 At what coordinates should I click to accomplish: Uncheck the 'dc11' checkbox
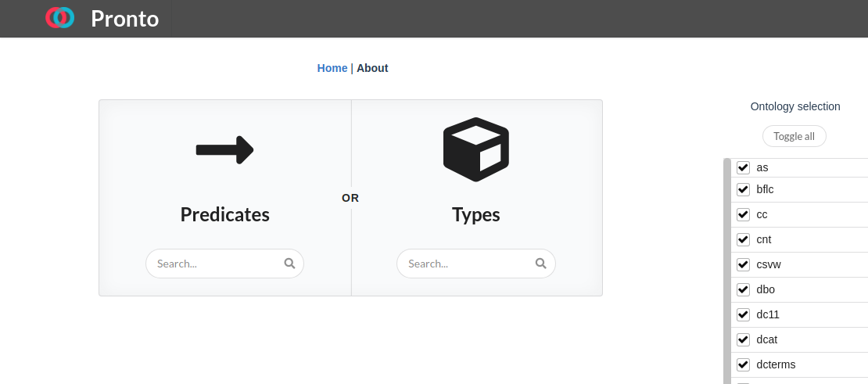coord(743,314)
